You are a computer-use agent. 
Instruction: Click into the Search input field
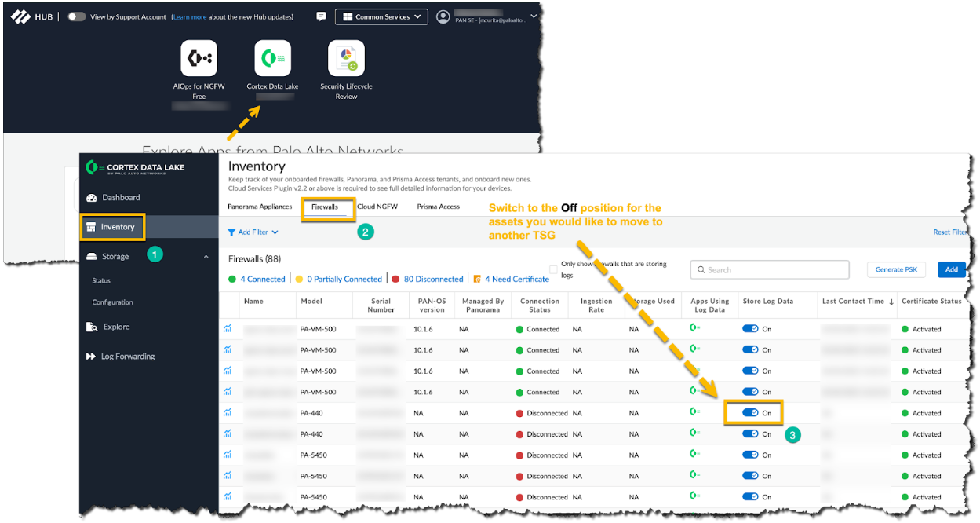pyautogui.click(x=770, y=270)
